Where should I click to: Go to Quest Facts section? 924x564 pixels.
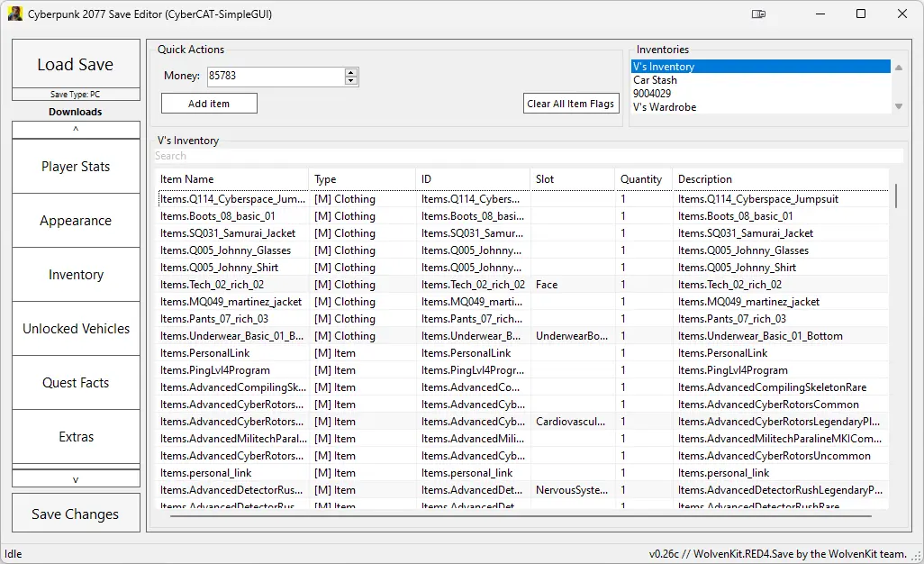click(x=76, y=383)
